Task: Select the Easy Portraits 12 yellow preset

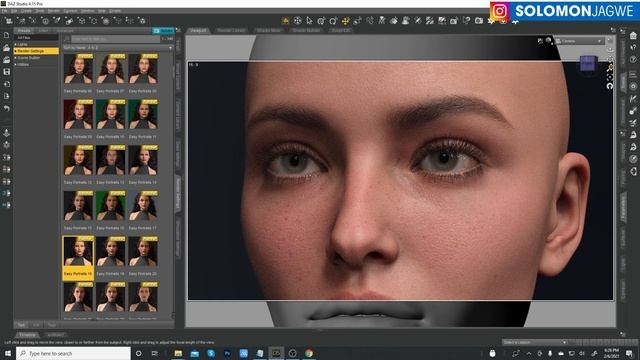Action: point(78,164)
